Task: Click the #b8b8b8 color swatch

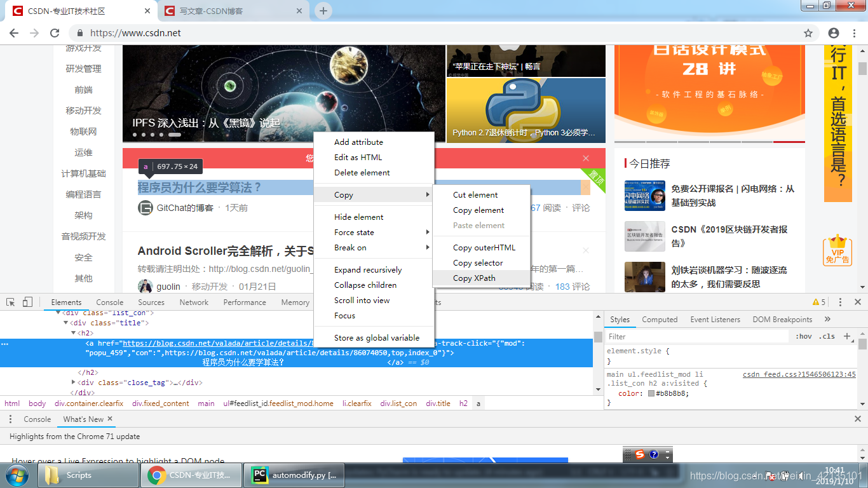Action: pyautogui.click(x=651, y=393)
